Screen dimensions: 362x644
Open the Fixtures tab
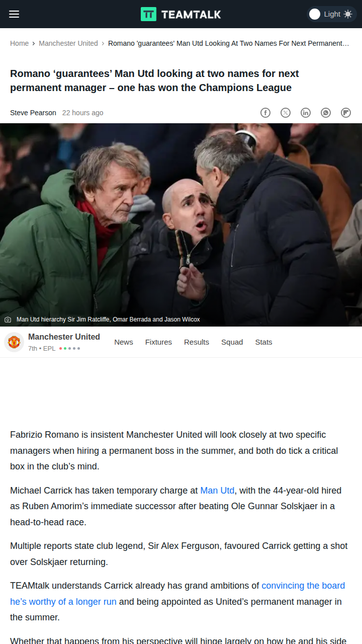158,342
